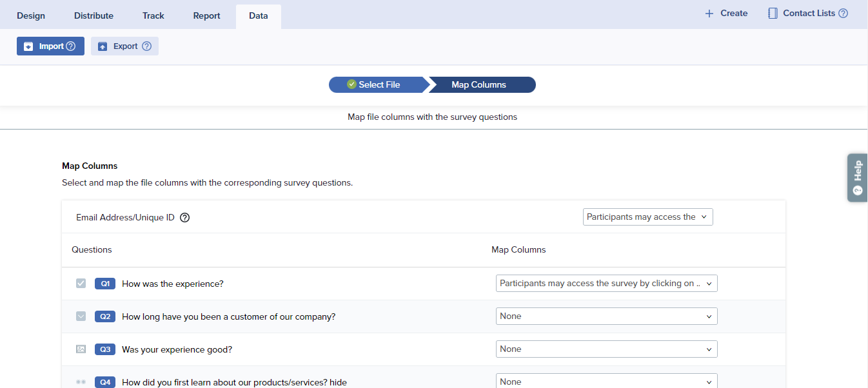Click the help icon next to Import
Image resolution: width=868 pixels, height=388 pixels.
point(71,46)
